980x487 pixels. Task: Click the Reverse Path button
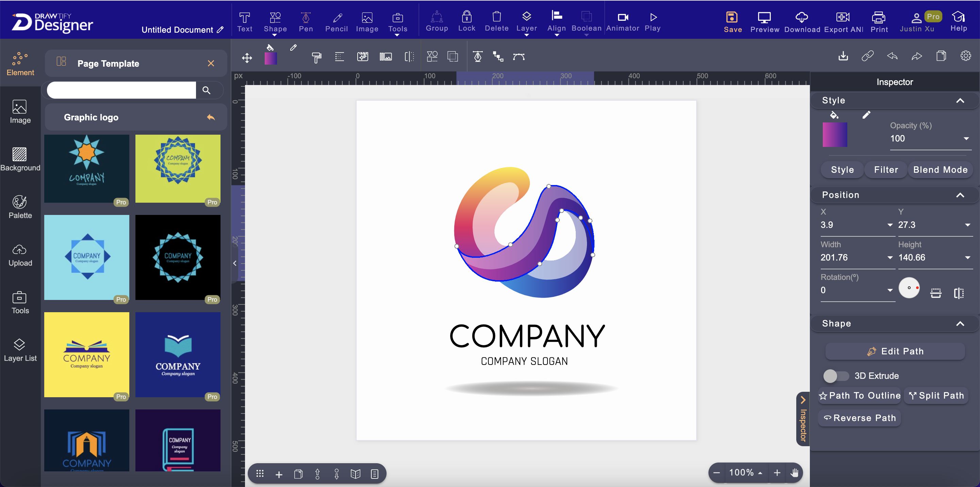[860, 418]
